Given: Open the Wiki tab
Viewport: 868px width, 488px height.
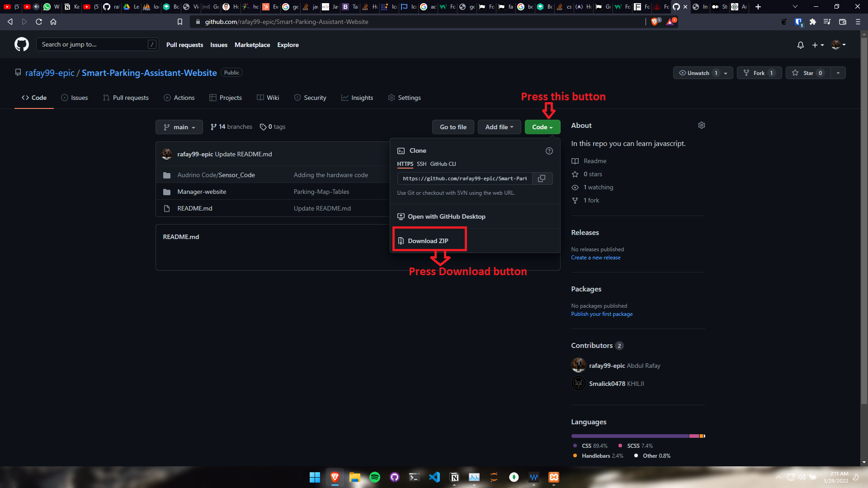Looking at the screenshot, I should [268, 98].
